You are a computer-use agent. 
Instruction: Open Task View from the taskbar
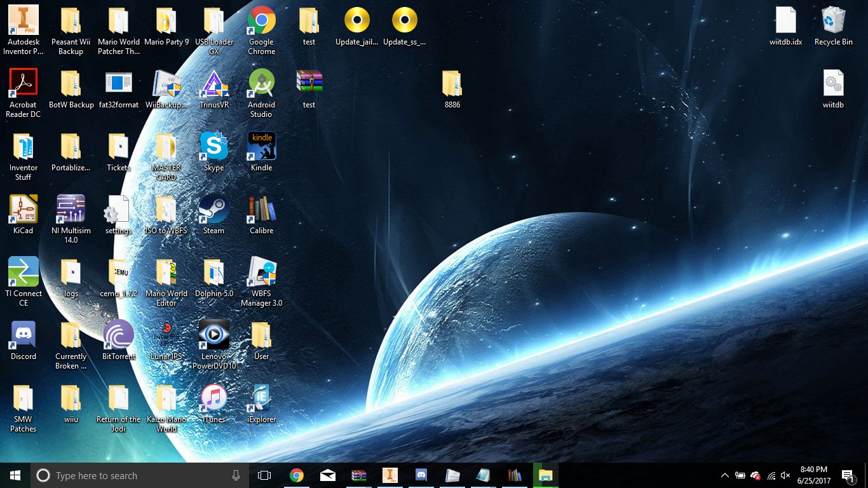pyautogui.click(x=264, y=475)
